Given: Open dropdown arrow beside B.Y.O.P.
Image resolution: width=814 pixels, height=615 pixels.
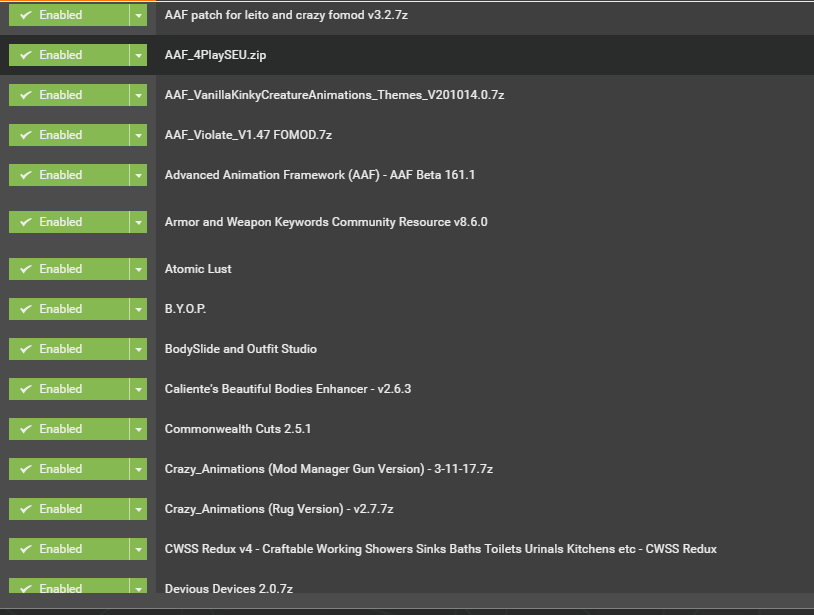Looking at the screenshot, I should (x=138, y=309).
